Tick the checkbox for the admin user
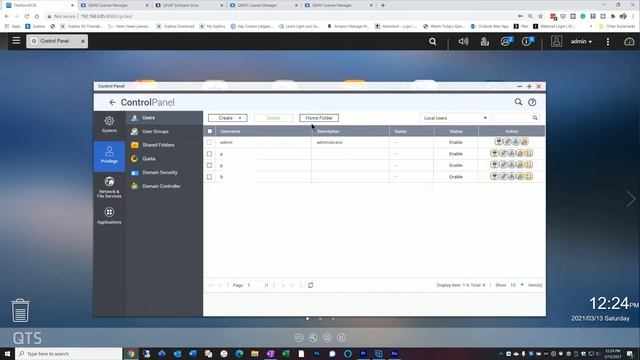 click(x=209, y=142)
